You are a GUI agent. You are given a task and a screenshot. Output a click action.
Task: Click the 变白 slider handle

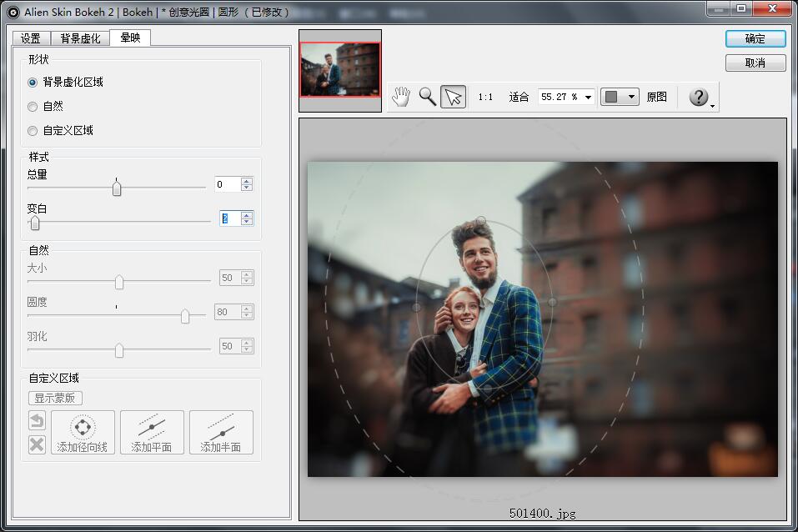tap(35, 223)
